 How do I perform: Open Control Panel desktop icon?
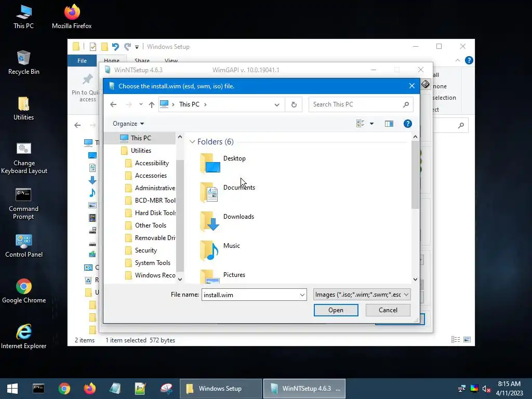[x=24, y=246]
